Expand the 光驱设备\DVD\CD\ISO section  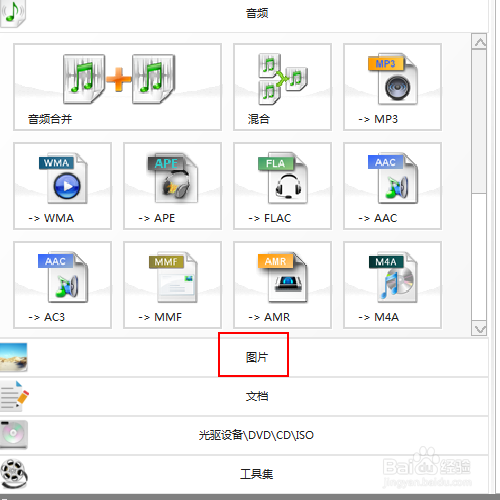click(x=244, y=435)
